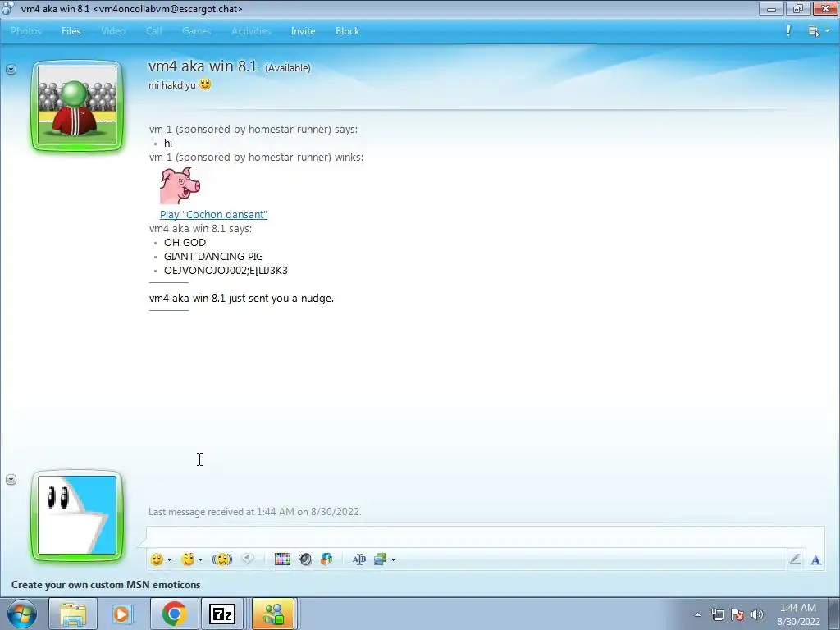Click the Activities toolbar item
This screenshot has height=630, width=840.
pos(251,31)
